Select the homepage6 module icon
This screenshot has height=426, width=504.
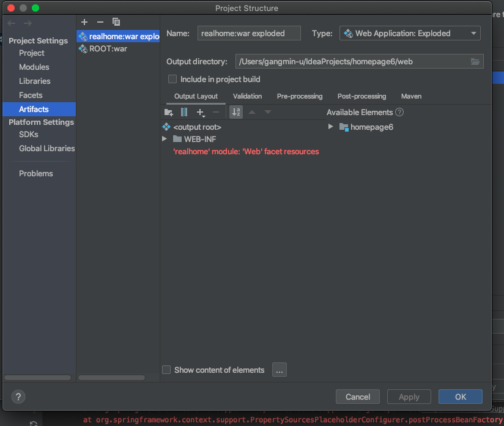[344, 127]
